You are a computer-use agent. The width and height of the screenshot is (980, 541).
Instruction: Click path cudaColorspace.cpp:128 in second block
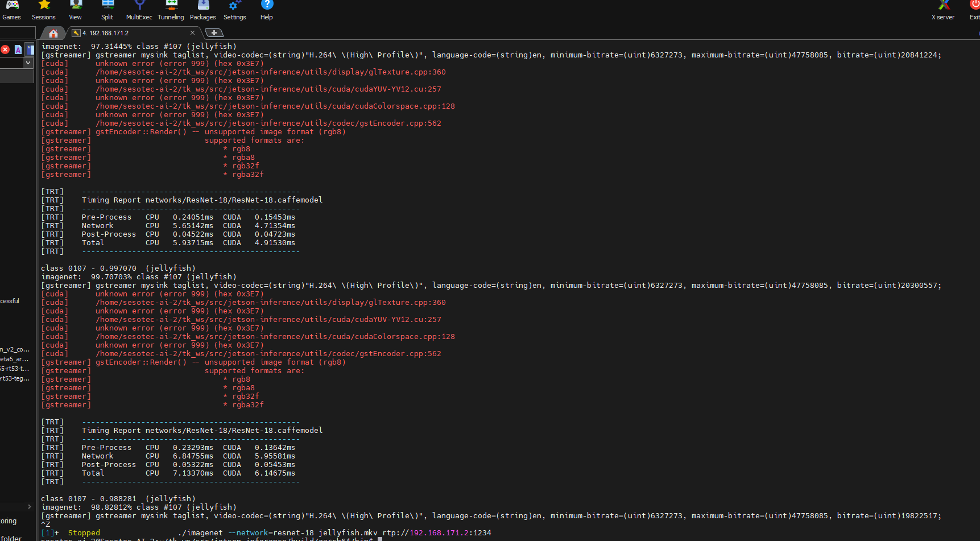[x=275, y=337]
